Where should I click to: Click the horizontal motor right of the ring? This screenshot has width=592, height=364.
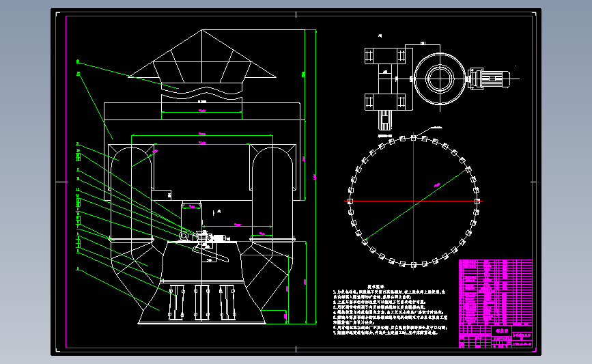coord(488,79)
